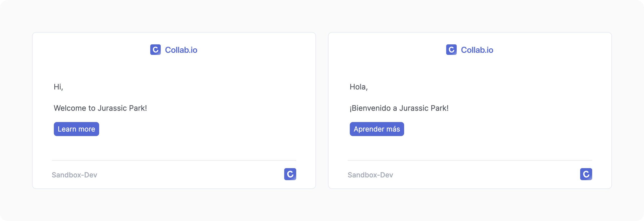Screen dimensions: 644x221
Task: Click the 'Hi,' greeting in the English email
Action: [x=58, y=87]
